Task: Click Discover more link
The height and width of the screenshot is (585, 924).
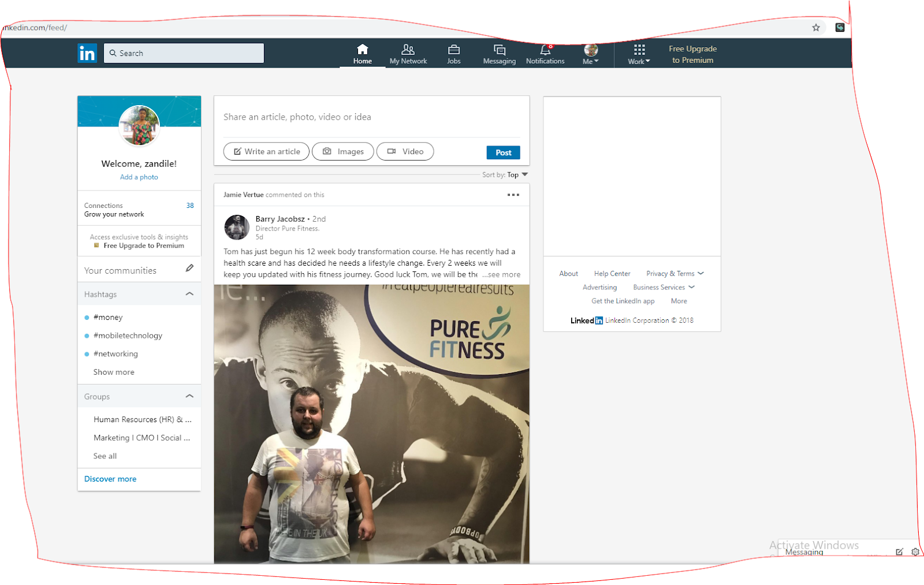Action: tap(110, 479)
